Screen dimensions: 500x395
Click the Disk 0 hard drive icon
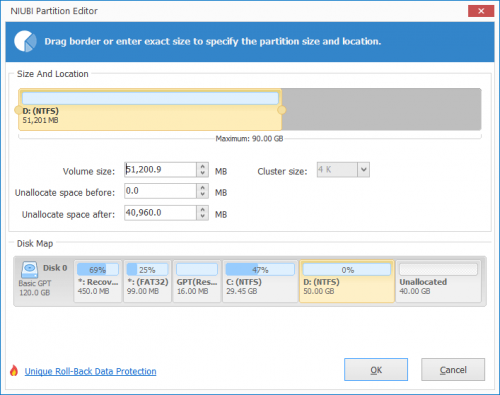click(x=29, y=269)
